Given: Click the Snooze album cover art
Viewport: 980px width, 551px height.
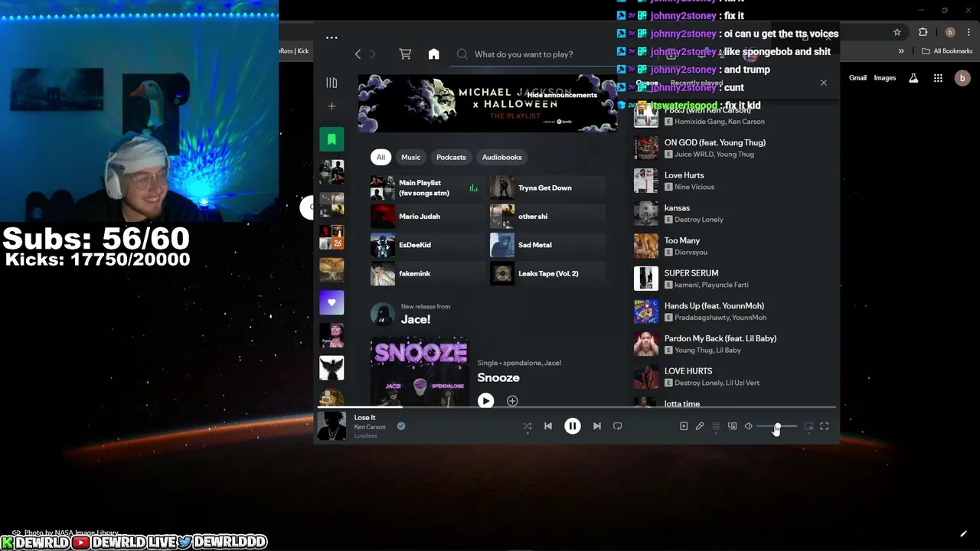Looking at the screenshot, I should point(420,372).
